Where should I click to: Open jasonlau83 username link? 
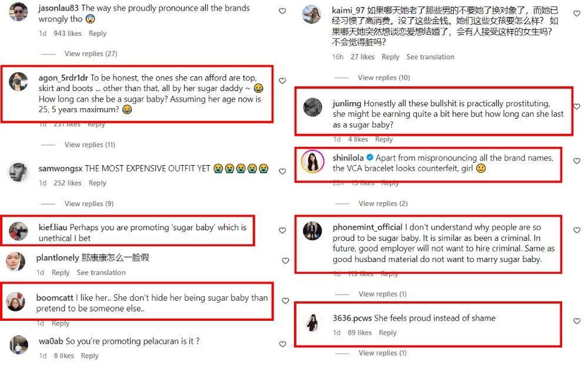coord(58,8)
